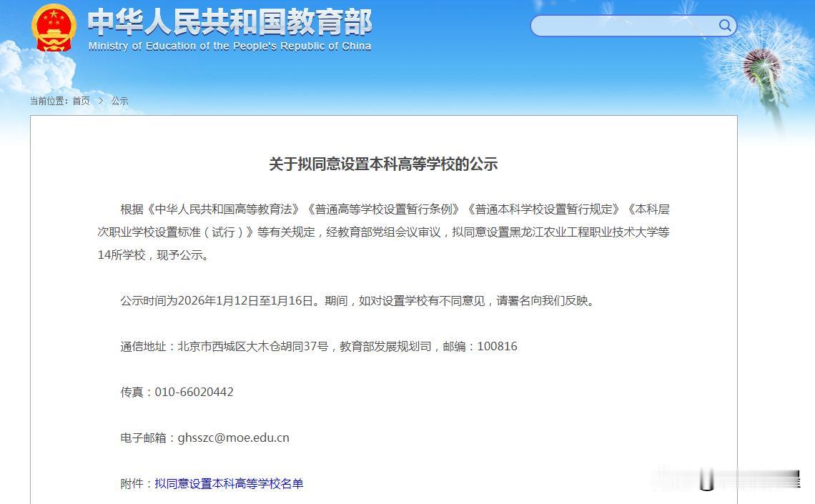Click the breadcrumb separator arrow after 首页
This screenshot has height=504, width=815.
[99, 101]
